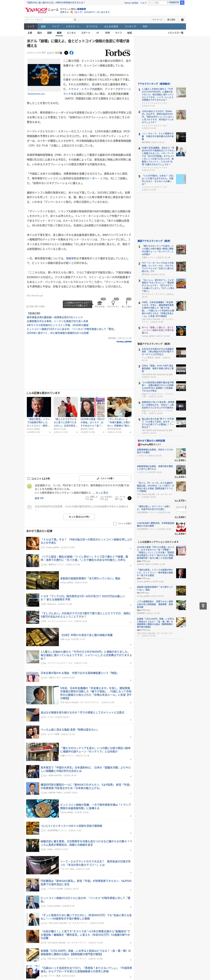Select the 'ランキング' navigation tab
This screenshot has height=980, width=210.
tap(130, 27)
